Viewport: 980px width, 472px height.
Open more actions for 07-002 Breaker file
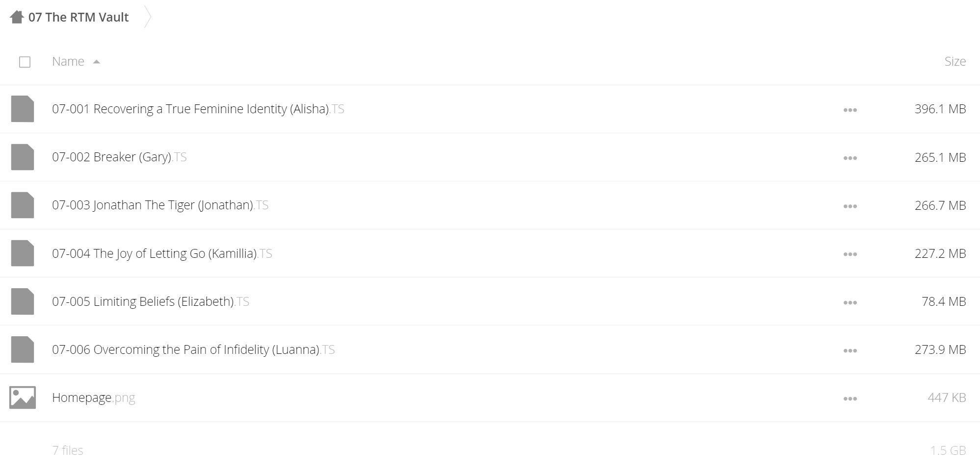(850, 158)
